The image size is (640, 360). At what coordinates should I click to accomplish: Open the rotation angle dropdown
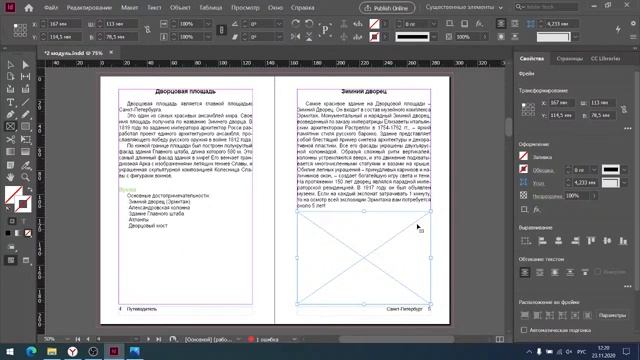[x=279, y=24]
